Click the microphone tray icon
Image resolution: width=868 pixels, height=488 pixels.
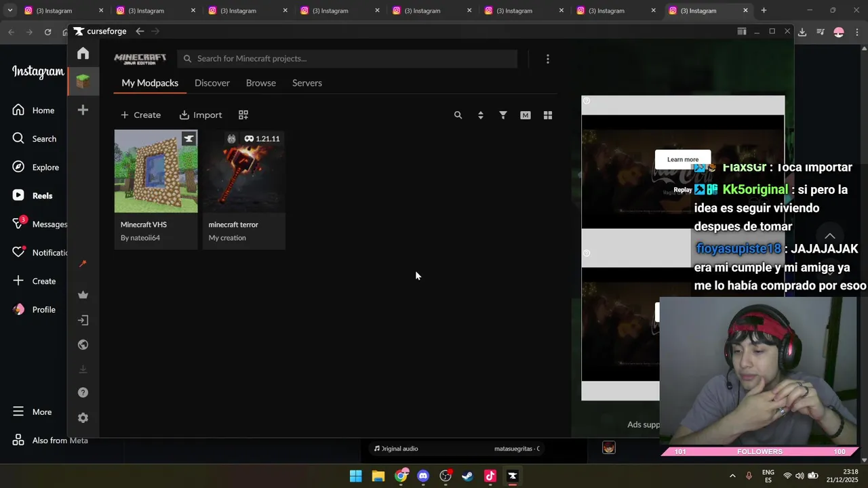click(749, 476)
